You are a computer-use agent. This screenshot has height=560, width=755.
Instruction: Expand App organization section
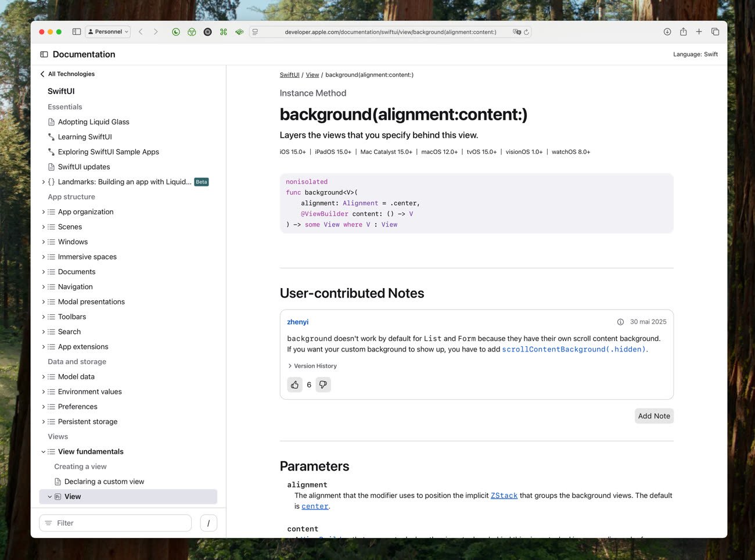43,212
